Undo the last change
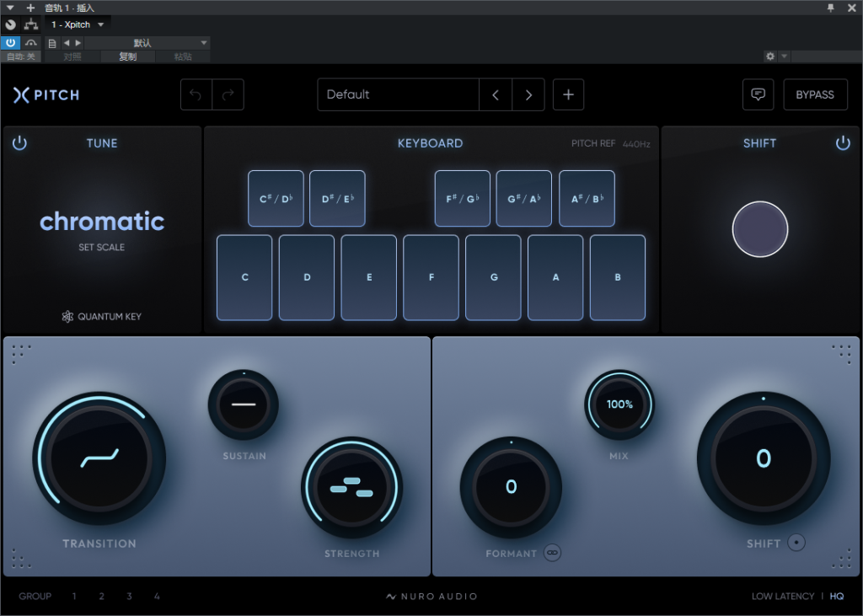The height and width of the screenshot is (616, 863). [196, 94]
